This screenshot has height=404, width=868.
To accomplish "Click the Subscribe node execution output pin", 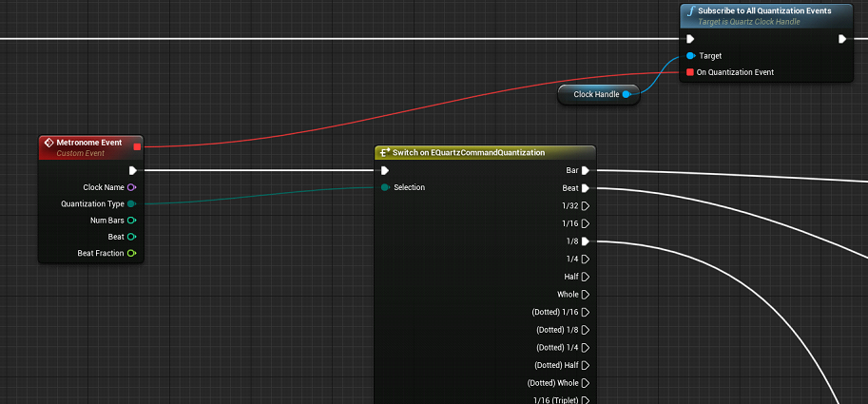I will (x=842, y=39).
